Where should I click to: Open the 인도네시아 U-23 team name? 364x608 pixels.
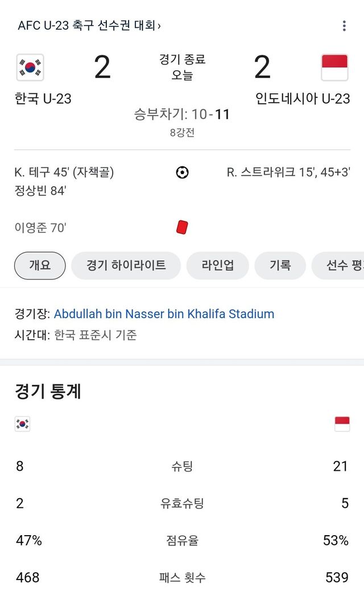303,98
